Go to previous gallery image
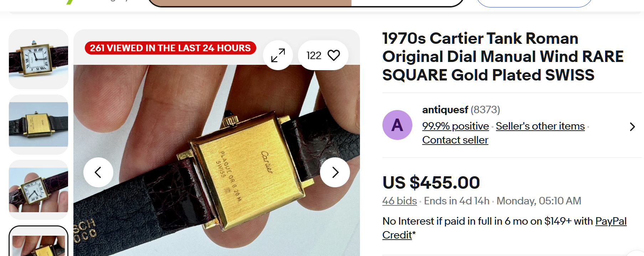Screen dimensions: 644x256 [98, 172]
